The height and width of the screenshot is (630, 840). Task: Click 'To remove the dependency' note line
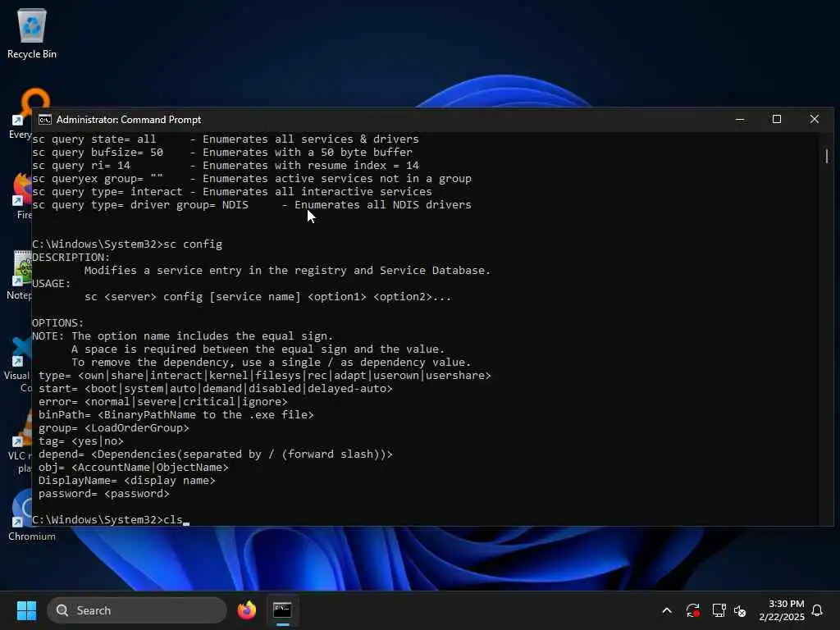pyautogui.click(x=271, y=362)
